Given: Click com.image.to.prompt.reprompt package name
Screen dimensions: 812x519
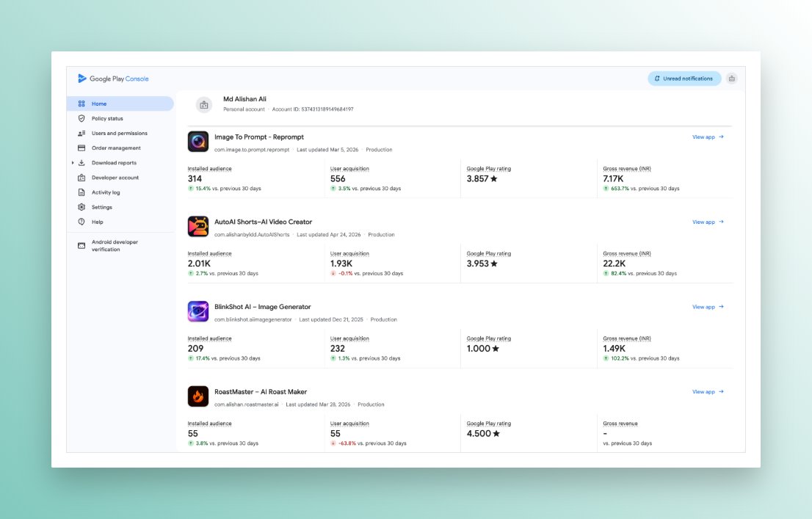Looking at the screenshot, I should tap(252, 150).
